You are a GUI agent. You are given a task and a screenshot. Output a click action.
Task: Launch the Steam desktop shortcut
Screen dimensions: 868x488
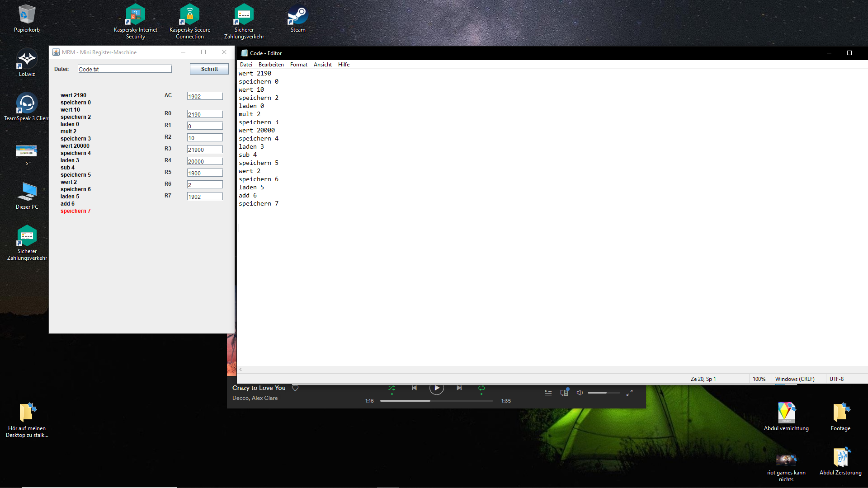pyautogui.click(x=298, y=19)
